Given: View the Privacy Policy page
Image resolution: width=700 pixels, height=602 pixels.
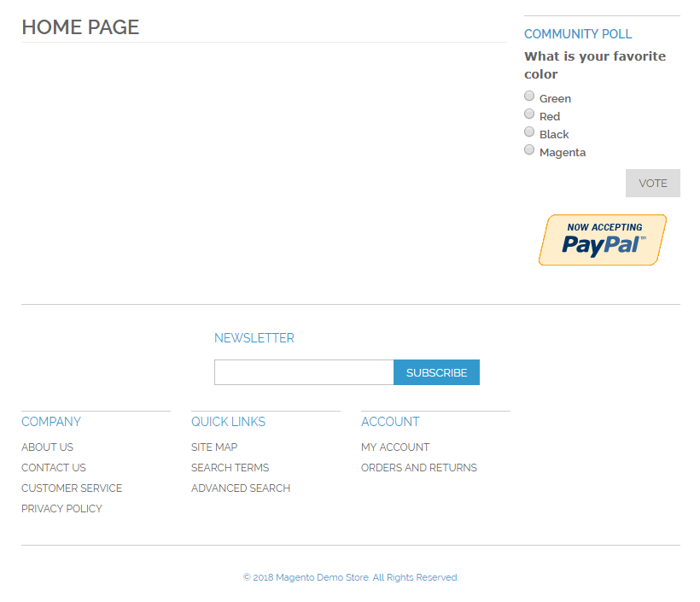Looking at the screenshot, I should pyautogui.click(x=61, y=509).
